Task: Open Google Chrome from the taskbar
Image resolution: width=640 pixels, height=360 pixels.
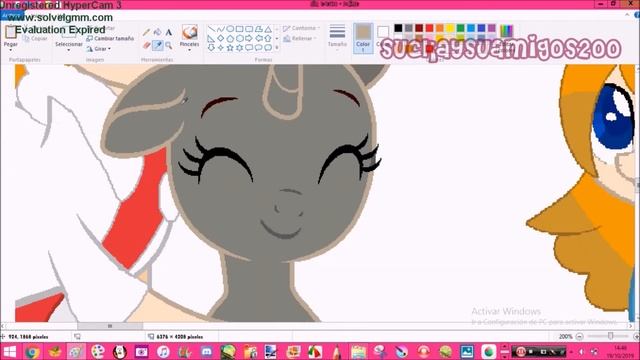Action: coord(32,351)
